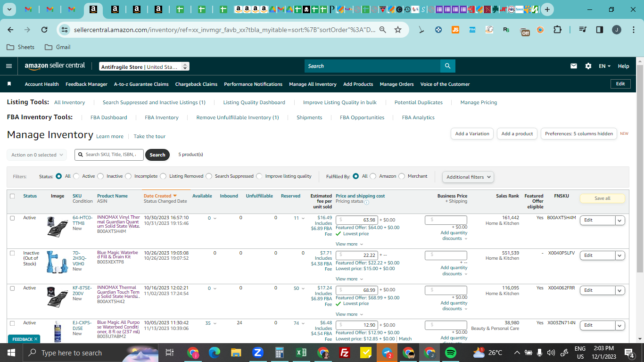Open the Chrome extensions puzzle icon

pos(557,30)
